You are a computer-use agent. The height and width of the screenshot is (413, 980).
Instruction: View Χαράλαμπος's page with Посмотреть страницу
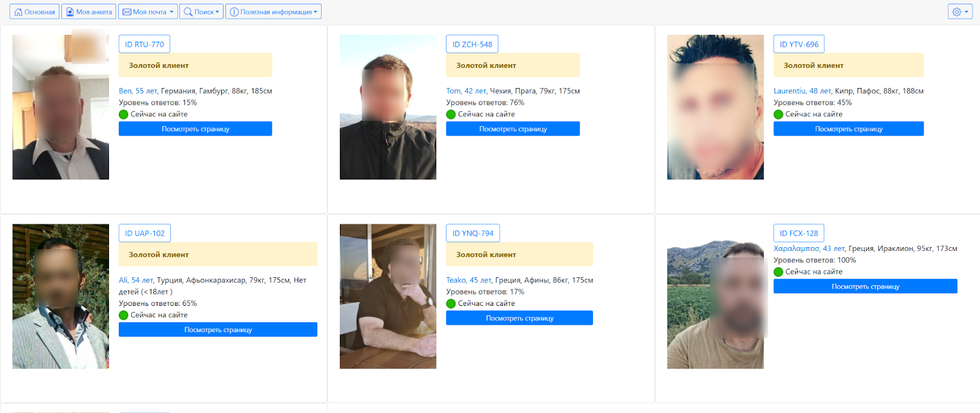(x=865, y=286)
